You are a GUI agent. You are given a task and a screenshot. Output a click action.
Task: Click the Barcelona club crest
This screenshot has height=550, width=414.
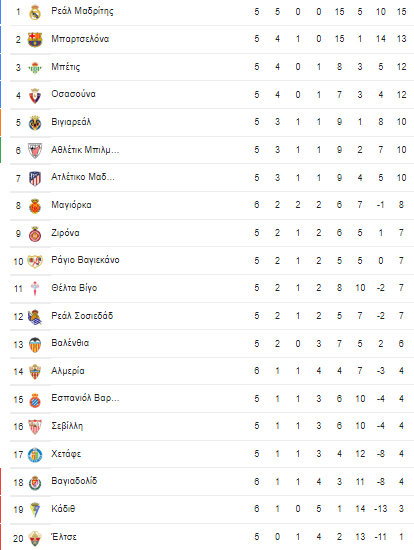click(x=35, y=40)
